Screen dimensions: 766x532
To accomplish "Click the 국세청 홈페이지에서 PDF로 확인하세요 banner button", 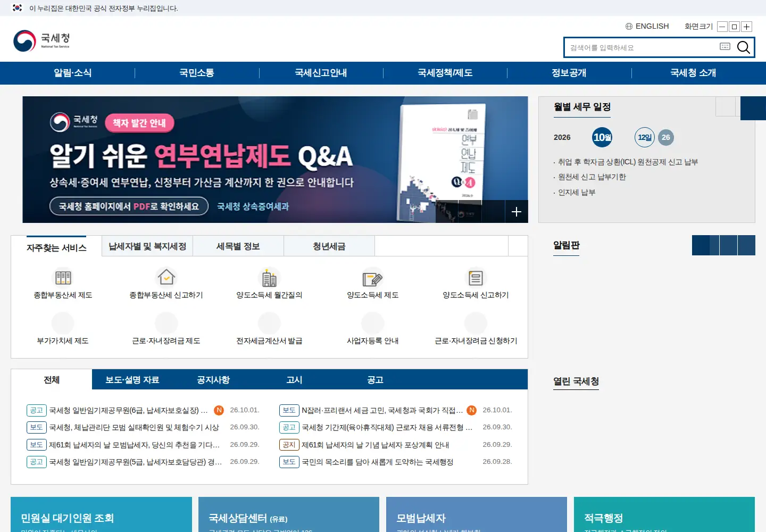I will (129, 206).
